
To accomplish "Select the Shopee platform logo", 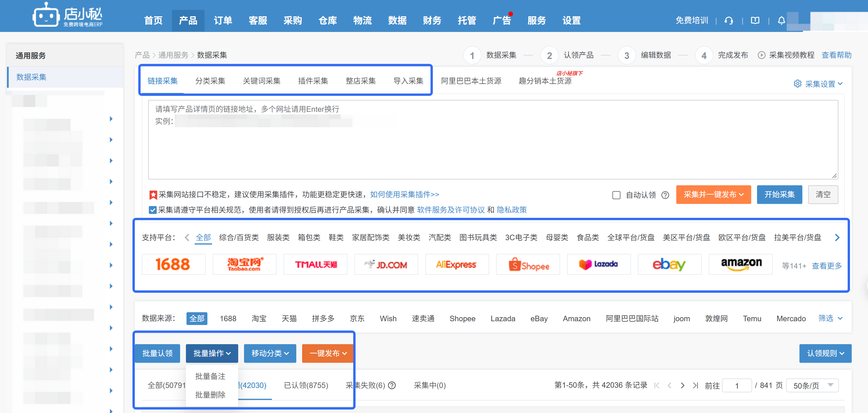I will pyautogui.click(x=528, y=264).
